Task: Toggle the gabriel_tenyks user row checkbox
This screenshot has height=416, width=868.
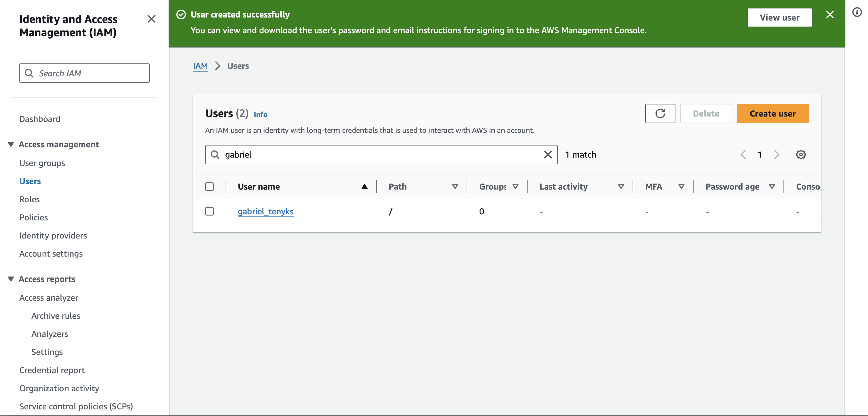Action: [x=209, y=211]
